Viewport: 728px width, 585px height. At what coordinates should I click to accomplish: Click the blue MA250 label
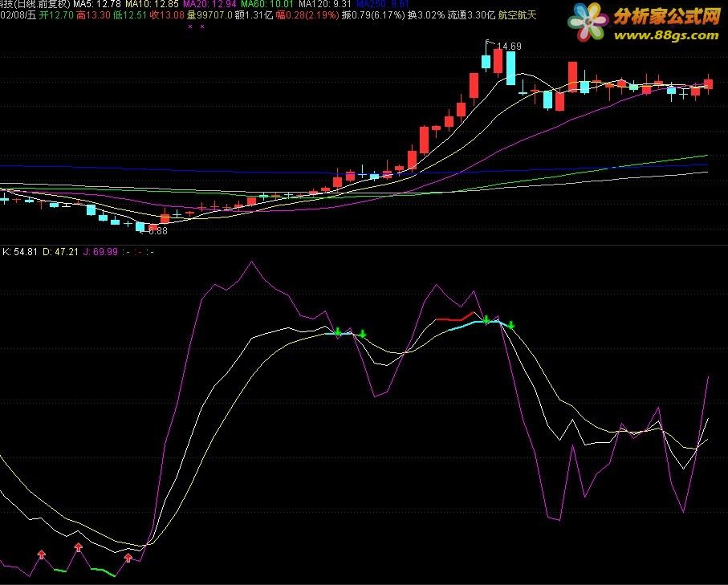[x=383, y=4]
